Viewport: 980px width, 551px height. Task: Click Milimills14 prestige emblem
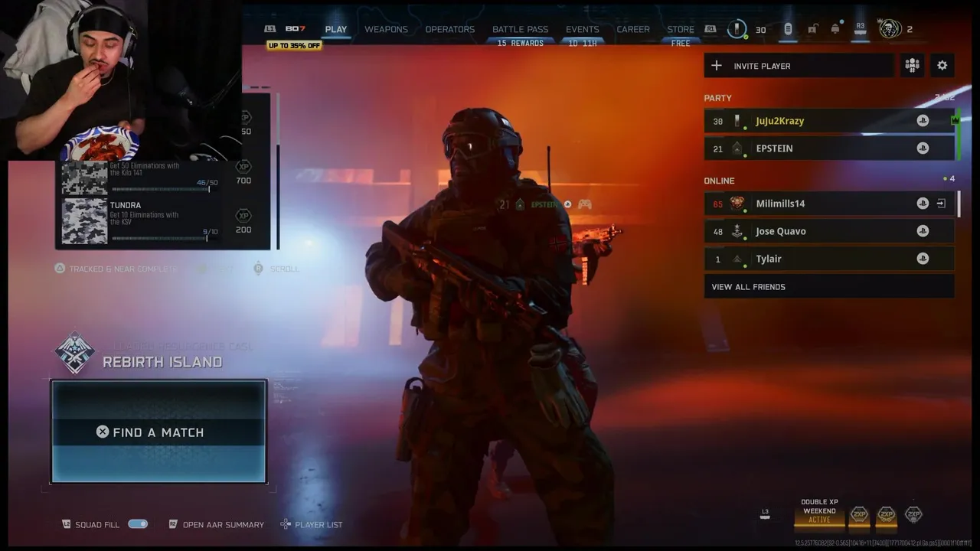(737, 204)
